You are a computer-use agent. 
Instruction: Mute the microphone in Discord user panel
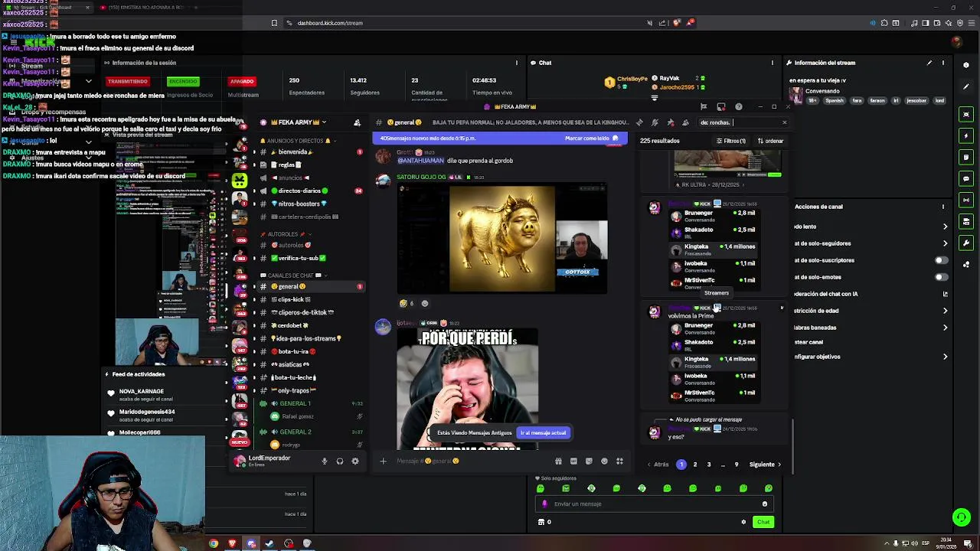click(x=324, y=461)
